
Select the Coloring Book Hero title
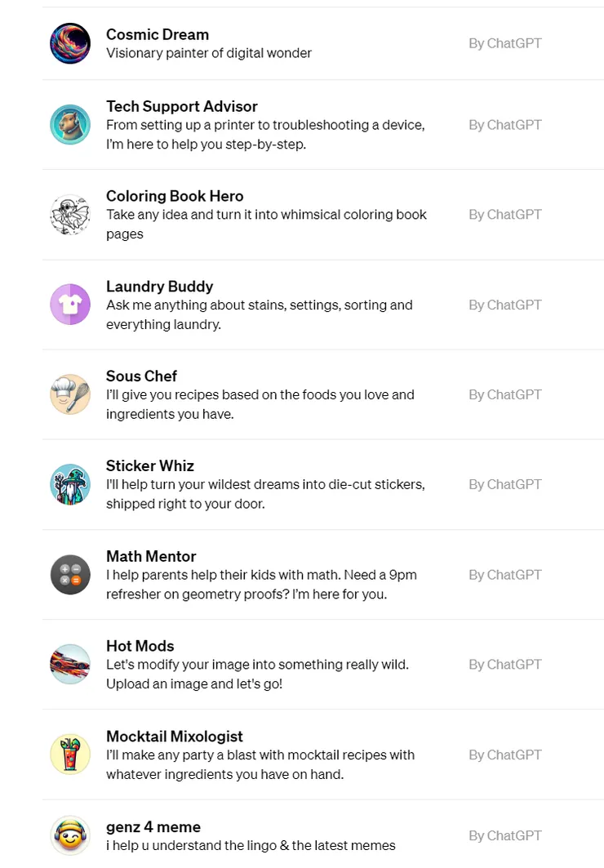(x=175, y=196)
